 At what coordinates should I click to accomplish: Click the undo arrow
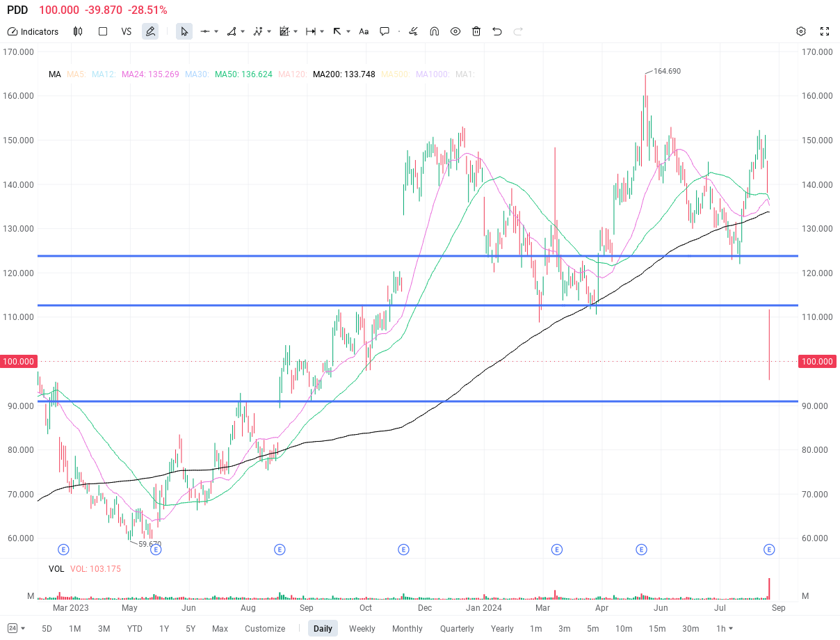497,31
